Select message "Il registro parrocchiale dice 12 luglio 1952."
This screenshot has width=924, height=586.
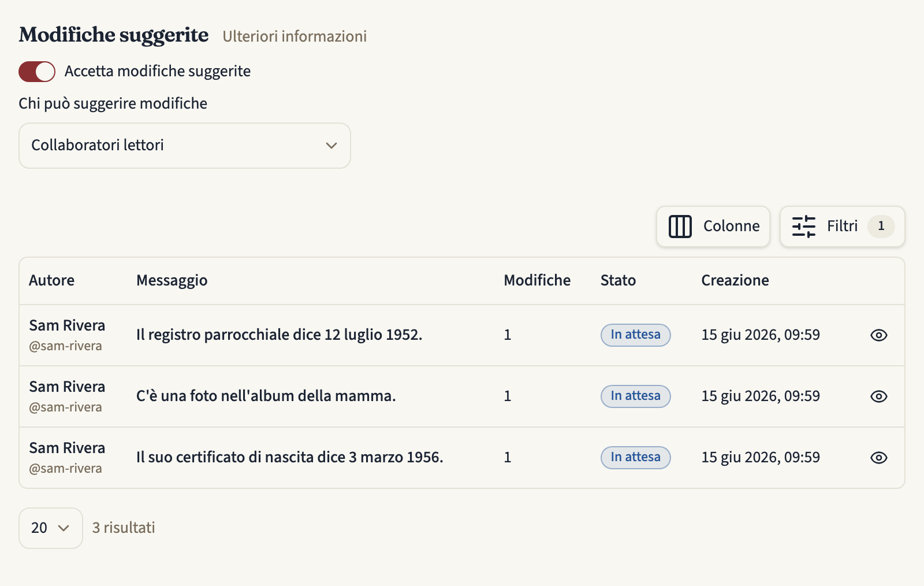pyautogui.click(x=280, y=335)
